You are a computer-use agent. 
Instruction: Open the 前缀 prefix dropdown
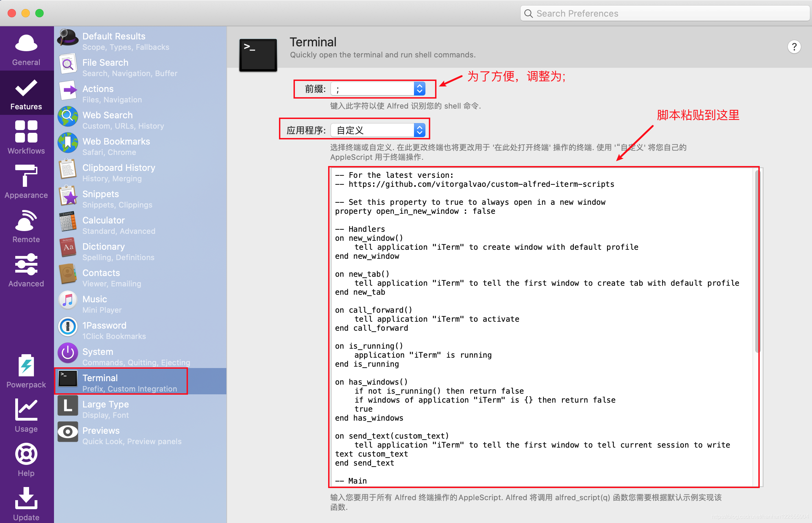[x=419, y=89]
